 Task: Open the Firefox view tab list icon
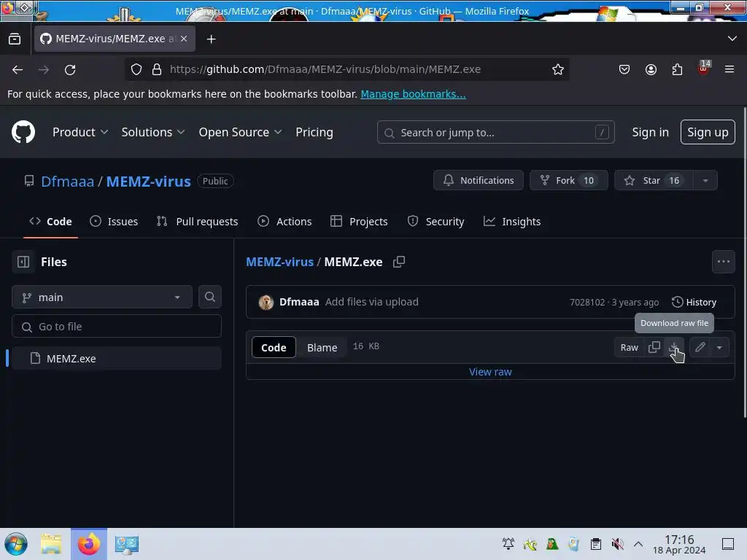point(15,39)
